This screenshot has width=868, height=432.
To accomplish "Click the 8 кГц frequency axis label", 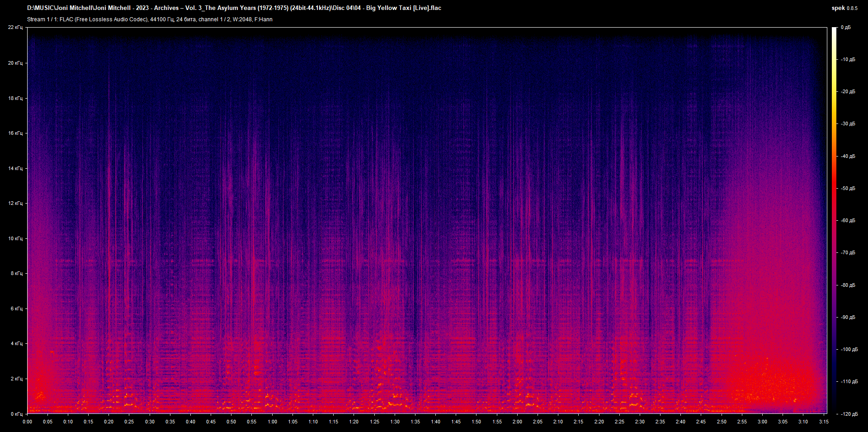I will (x=17, y=273).
